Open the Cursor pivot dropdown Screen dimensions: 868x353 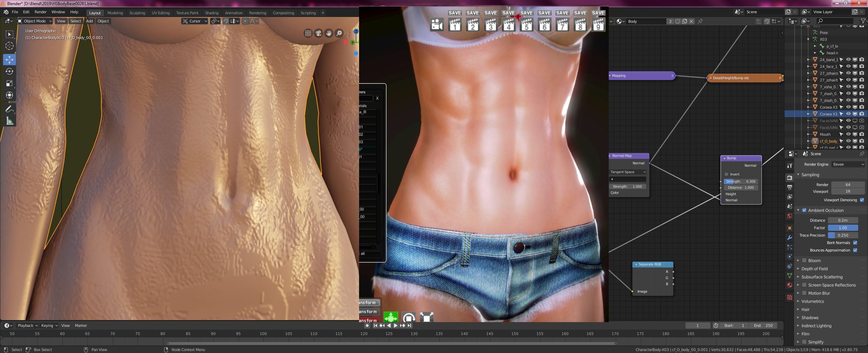[x=195, y=21]
